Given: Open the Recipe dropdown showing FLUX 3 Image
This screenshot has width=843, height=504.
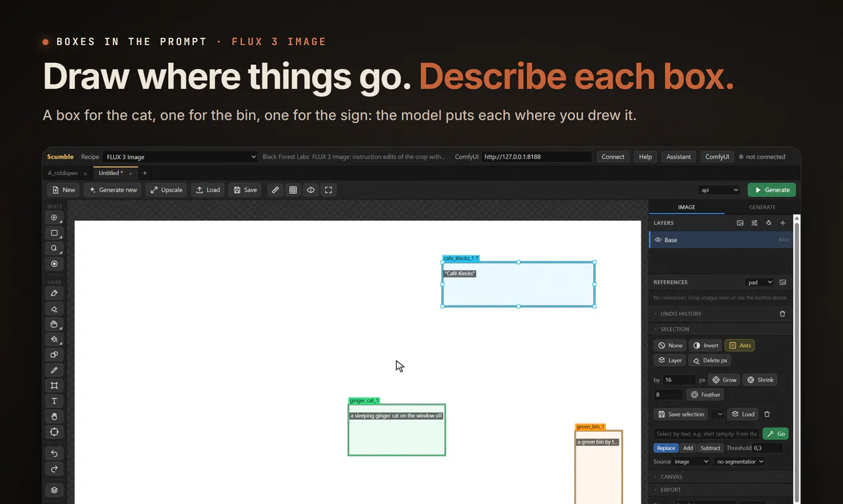Looking at the screenshot, I should click(x=181, y=157).
